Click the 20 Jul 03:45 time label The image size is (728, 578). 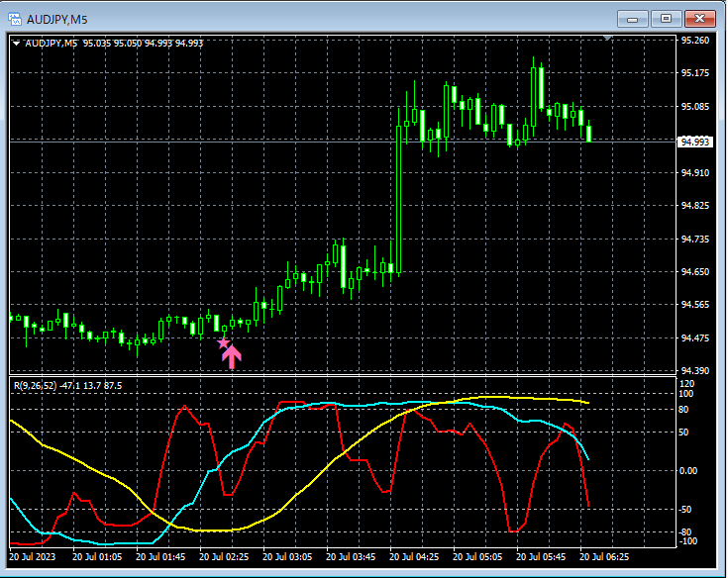pyautogui.click(x=351, y=556)
